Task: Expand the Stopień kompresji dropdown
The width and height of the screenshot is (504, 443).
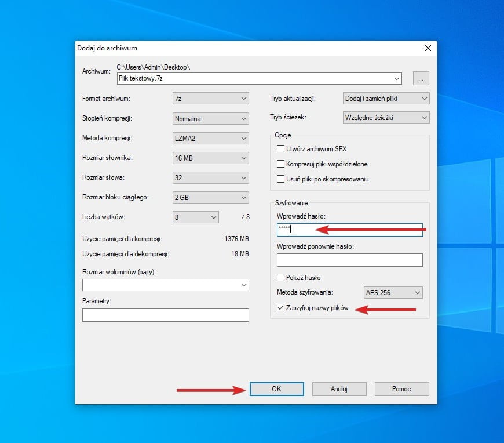Action: coord(210,119)
